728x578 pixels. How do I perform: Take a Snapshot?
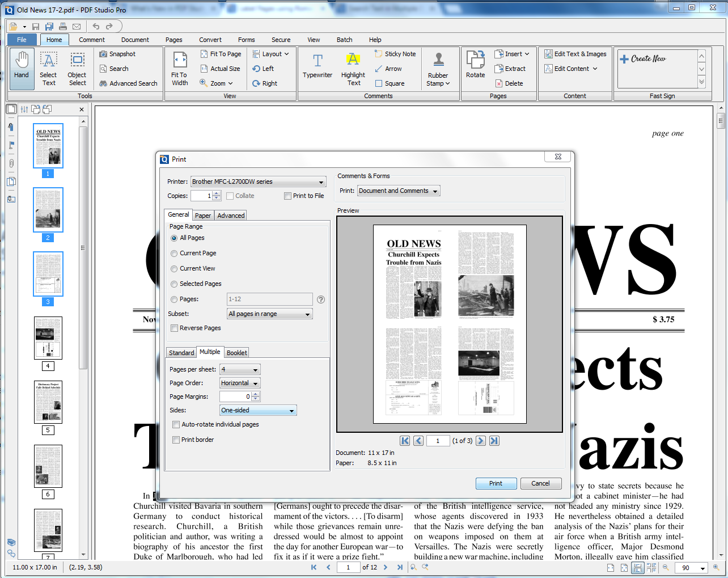(x=117, y=54)
